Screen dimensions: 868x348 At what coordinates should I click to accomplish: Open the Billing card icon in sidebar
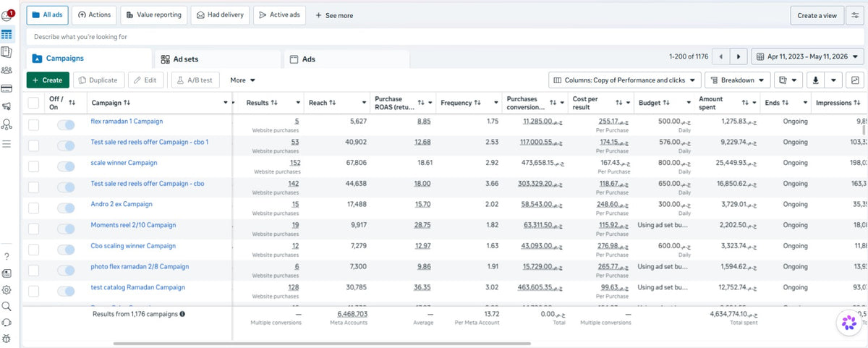pyautogui.click(x=7, y=88)
